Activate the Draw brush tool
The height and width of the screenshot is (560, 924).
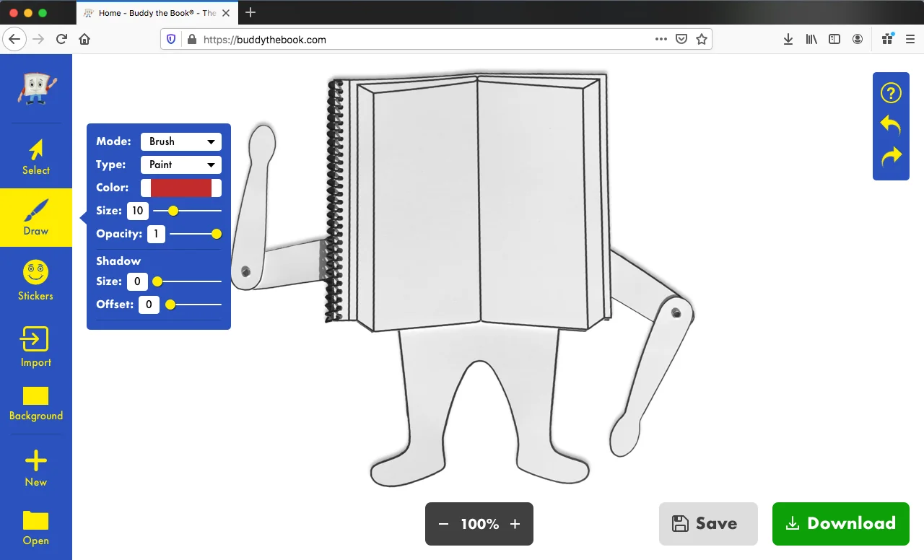[36, 218]
